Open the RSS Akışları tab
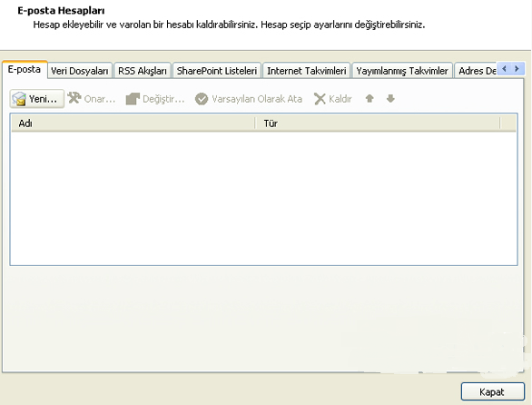Screen dimensions: 532x405 (x=143, y=71)
